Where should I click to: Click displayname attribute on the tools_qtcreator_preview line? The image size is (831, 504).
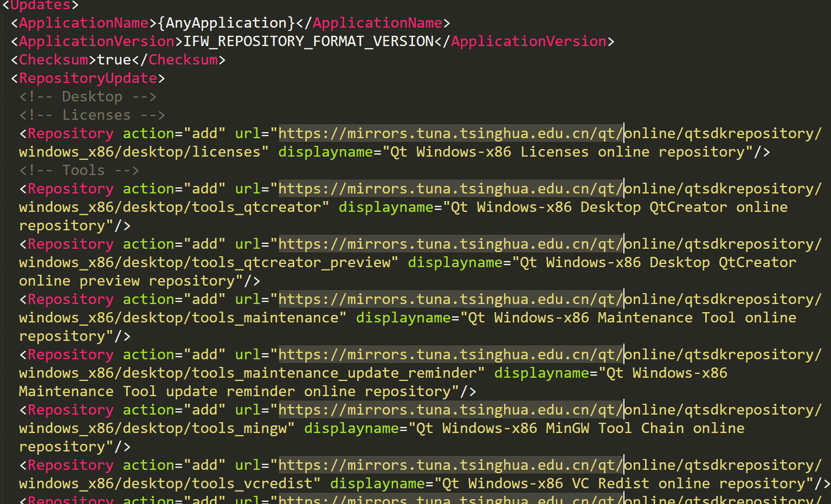[x=455, y=262]
